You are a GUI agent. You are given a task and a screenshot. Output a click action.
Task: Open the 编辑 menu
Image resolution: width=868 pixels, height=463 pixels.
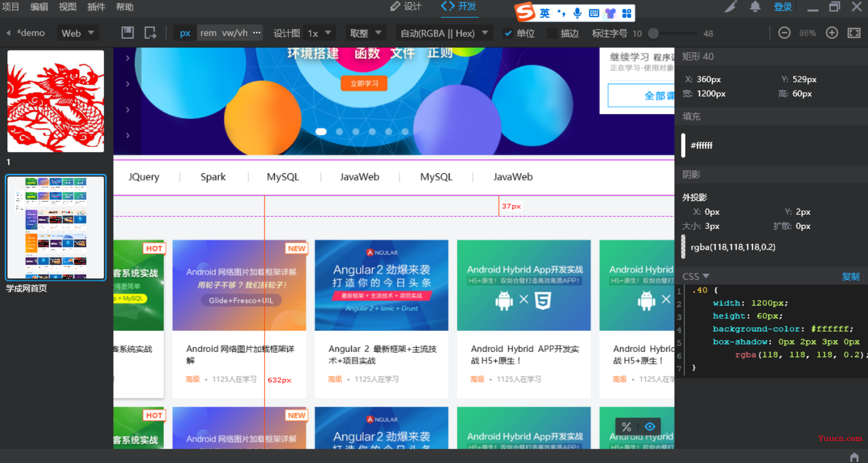39,7
